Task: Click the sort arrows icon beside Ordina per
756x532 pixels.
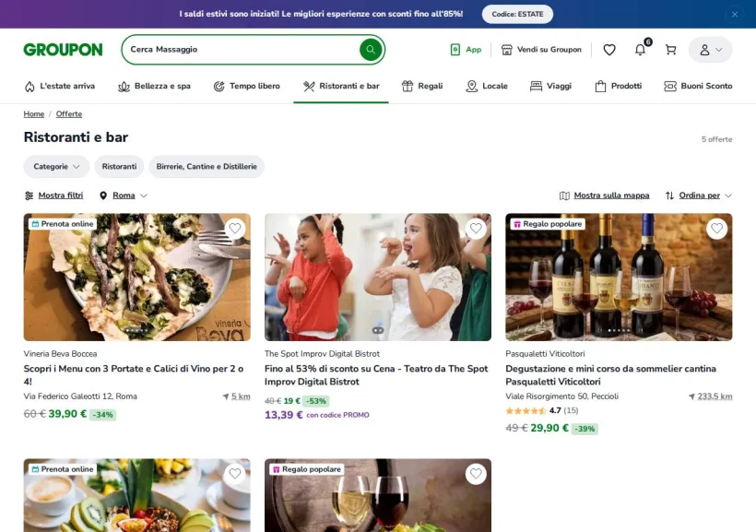Action: pyautogui.click(x=669, y=195)
